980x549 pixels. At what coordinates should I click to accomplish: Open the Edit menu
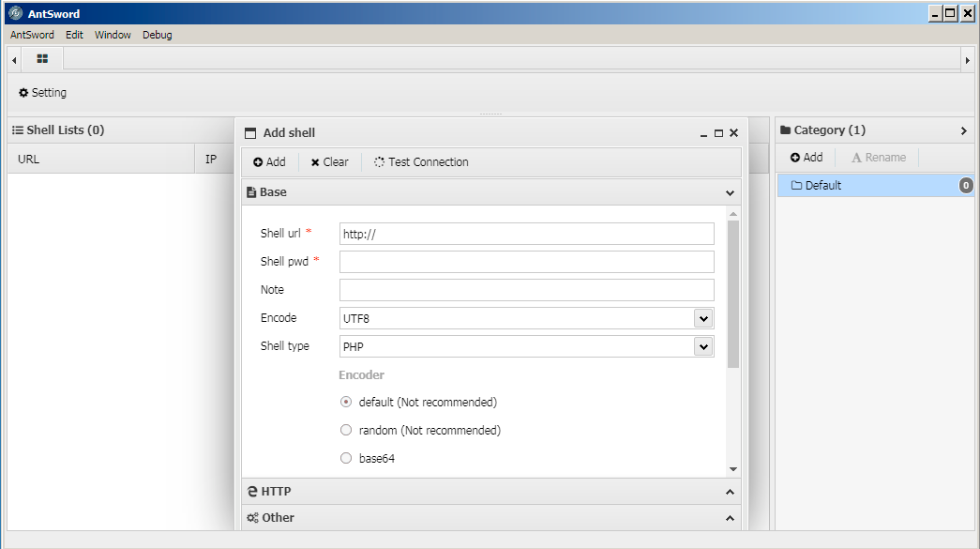pos(74,35)
